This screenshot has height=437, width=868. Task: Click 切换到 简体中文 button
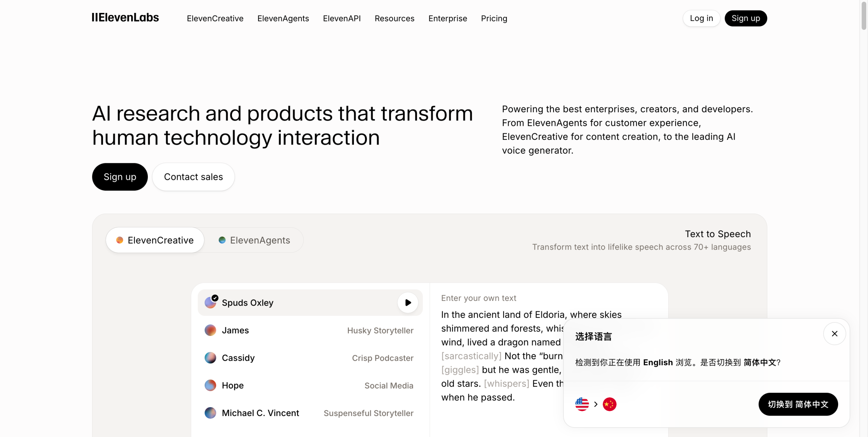tap(798, 404)
